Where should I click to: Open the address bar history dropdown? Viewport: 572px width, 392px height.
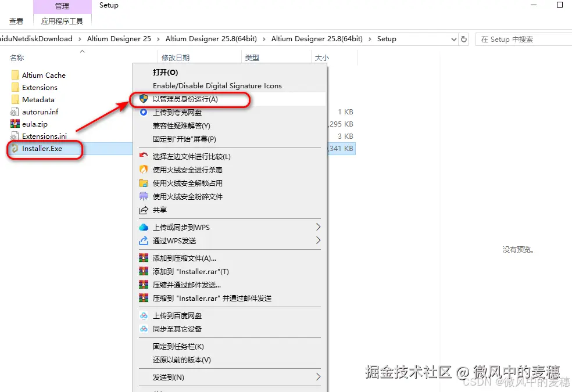point(454,39)
